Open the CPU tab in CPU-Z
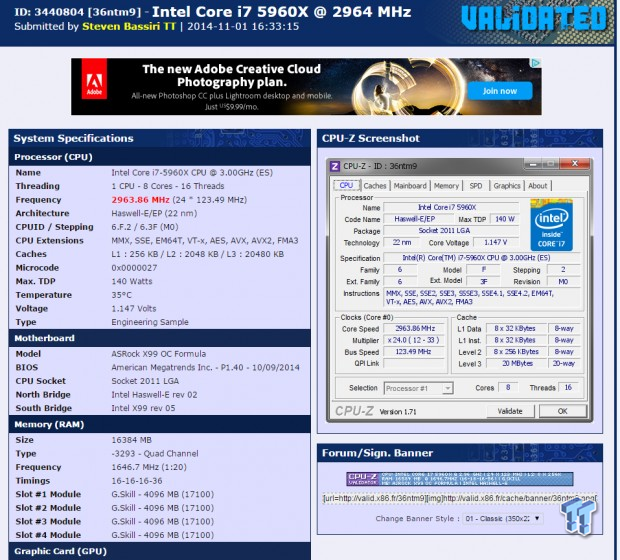Viewport: 620px width, 560px height. pos(346,185)
